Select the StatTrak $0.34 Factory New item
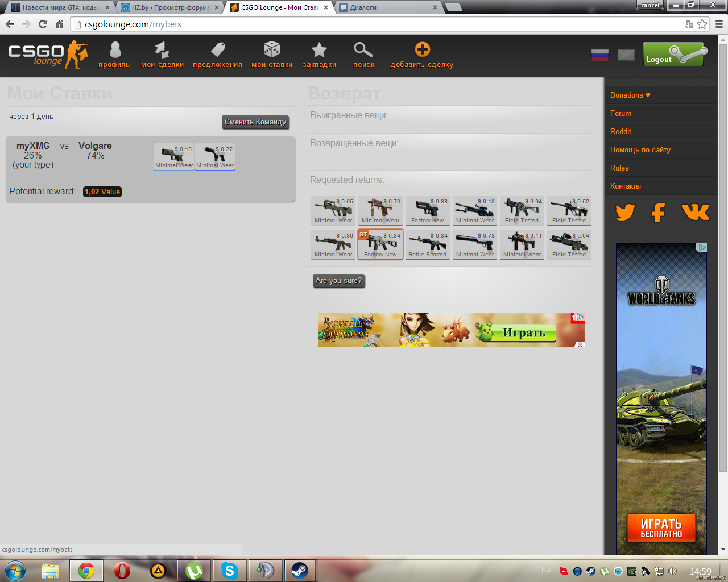Image resolution: width=728 pixels, height=582 pixels. pos(380,244)
